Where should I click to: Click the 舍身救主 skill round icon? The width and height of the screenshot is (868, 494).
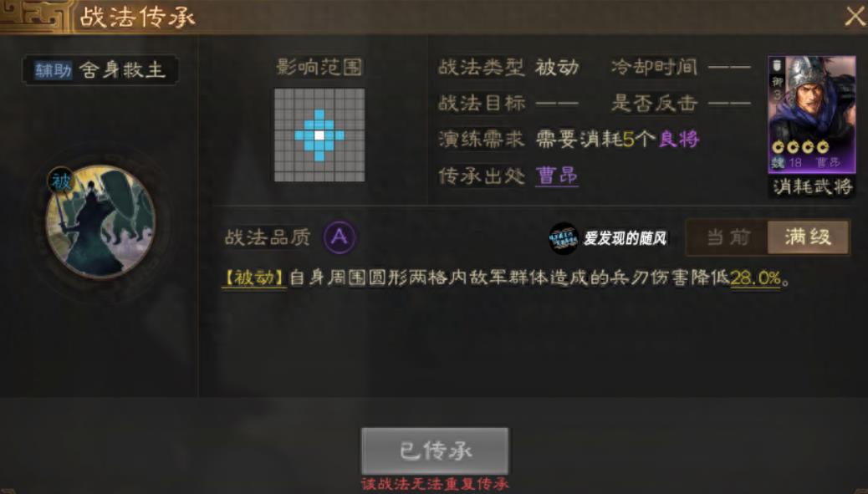pos(100,223)
